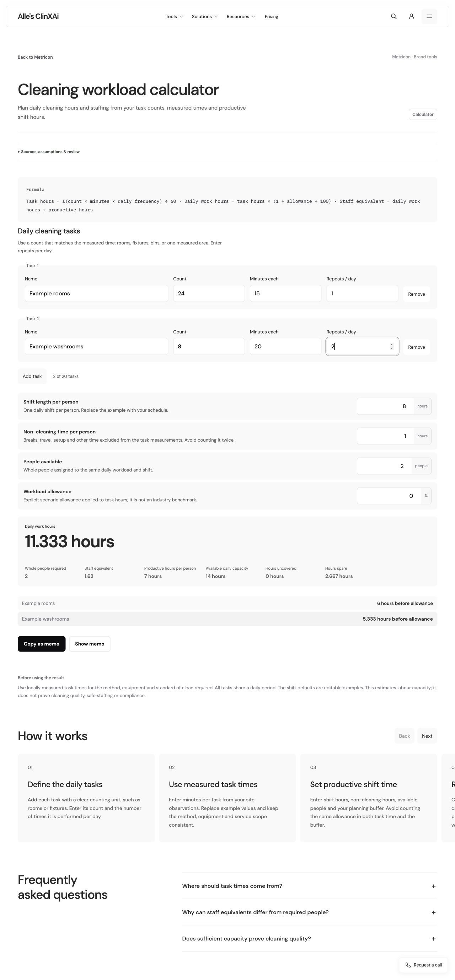
Task: Go to the Pricing page
Action: pyautogui.click(x=271, y=16)
